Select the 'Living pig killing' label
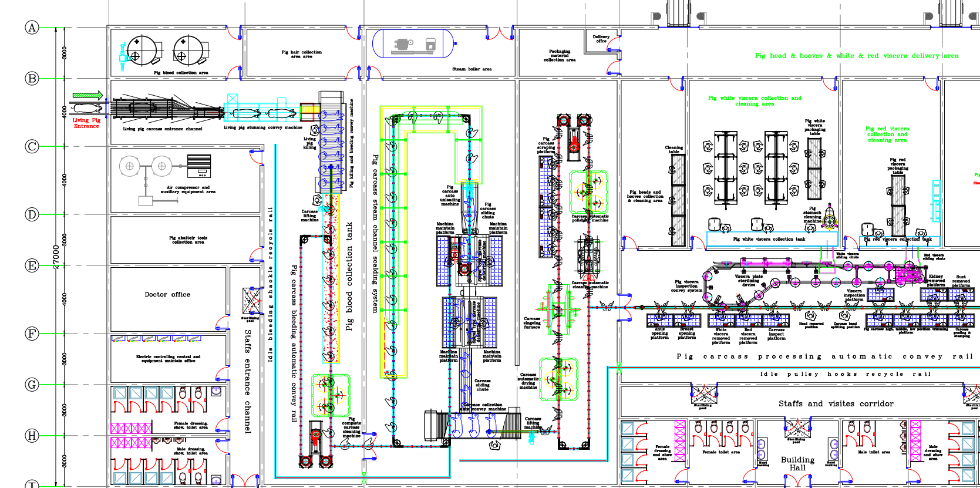Viewport: 980px width, 488px height. [309, 143]
